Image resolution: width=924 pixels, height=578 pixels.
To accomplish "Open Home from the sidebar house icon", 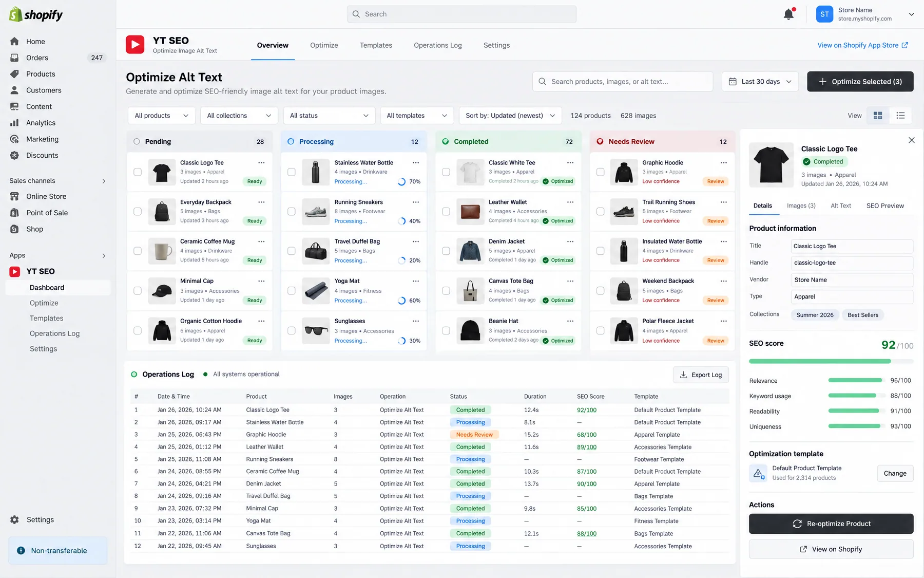I will 15,42.
